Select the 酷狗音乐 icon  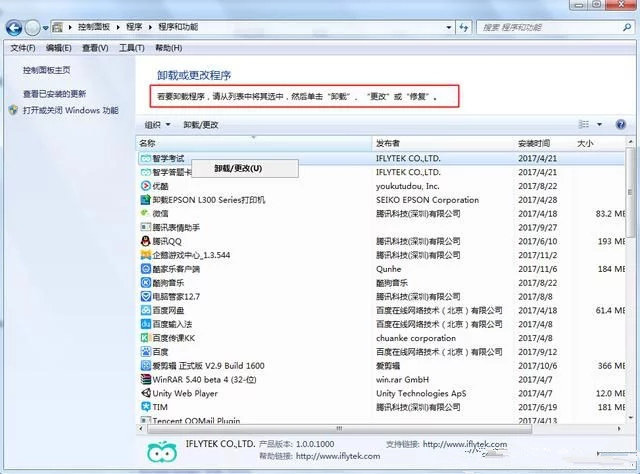146,283
